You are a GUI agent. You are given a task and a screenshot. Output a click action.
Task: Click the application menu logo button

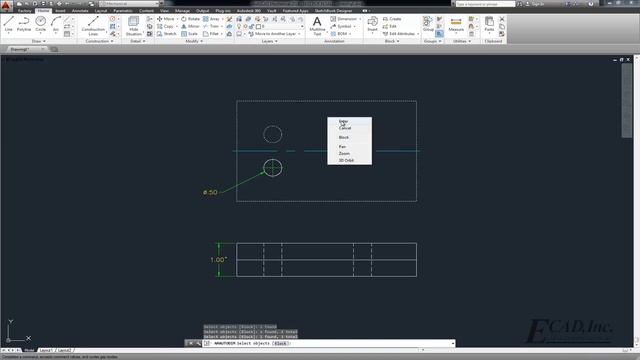point(6,6)
